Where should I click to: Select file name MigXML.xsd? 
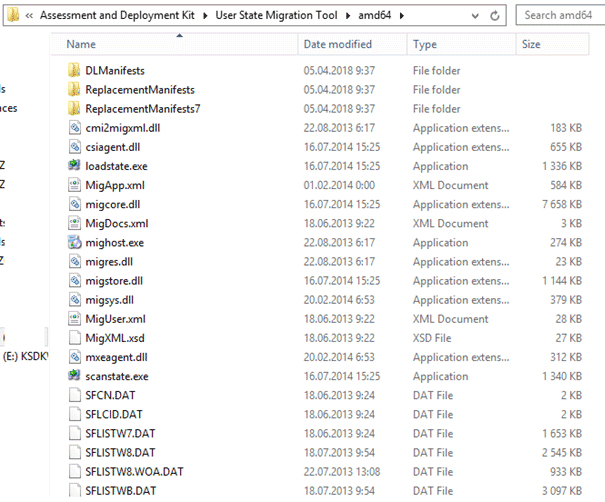click(115, 338)
